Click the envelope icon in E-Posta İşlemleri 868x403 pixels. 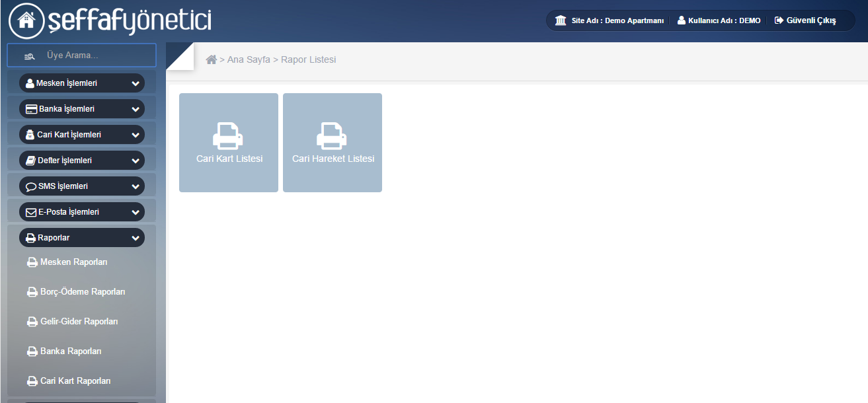point(31,212)
